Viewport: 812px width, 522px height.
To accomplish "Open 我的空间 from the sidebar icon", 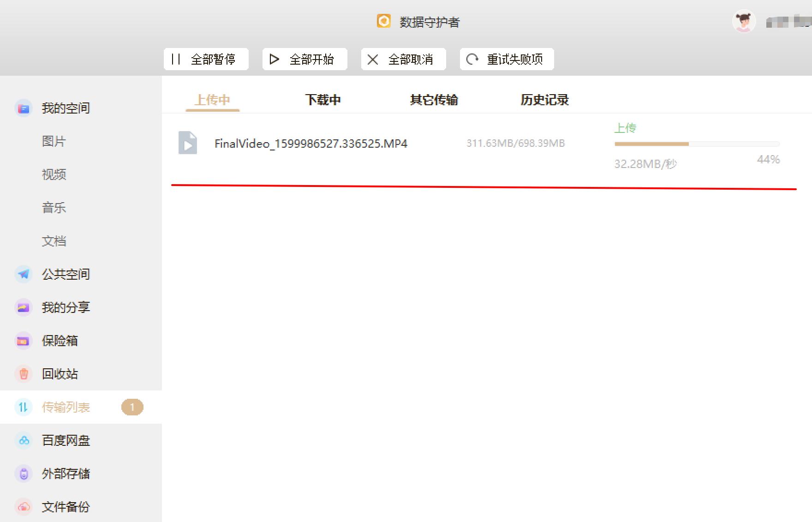I will click(23, 108).
